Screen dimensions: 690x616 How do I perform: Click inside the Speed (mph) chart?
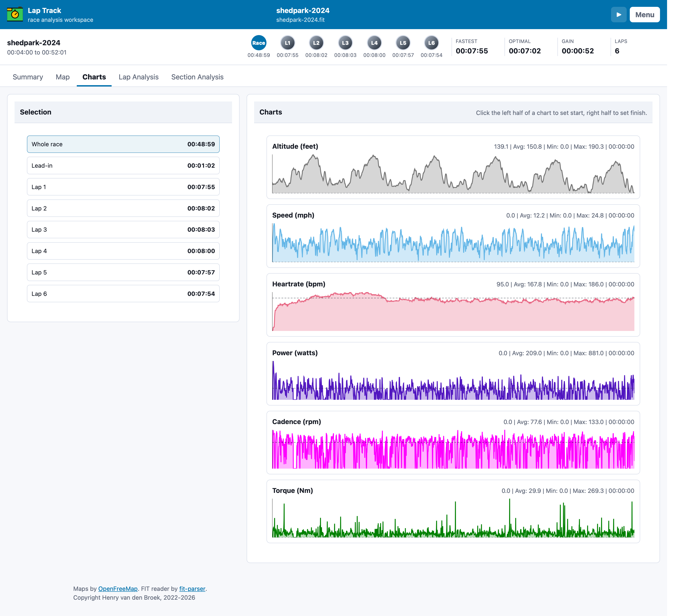click(453, 243)
